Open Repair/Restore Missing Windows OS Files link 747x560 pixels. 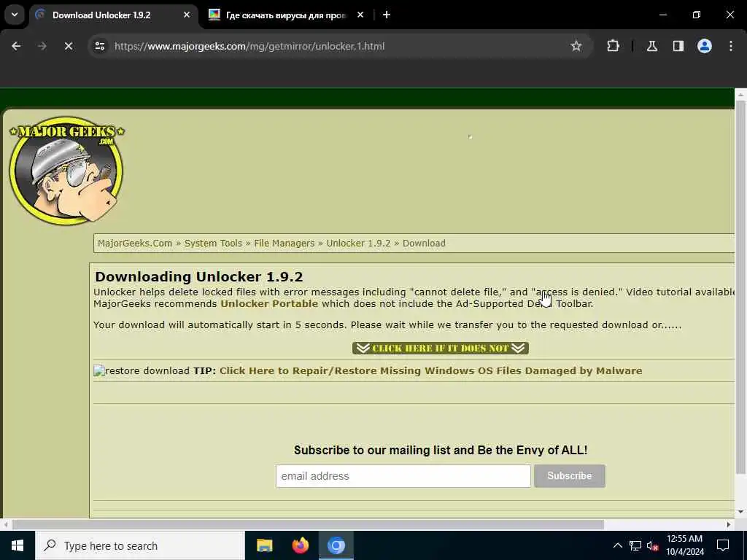(430, 371)
